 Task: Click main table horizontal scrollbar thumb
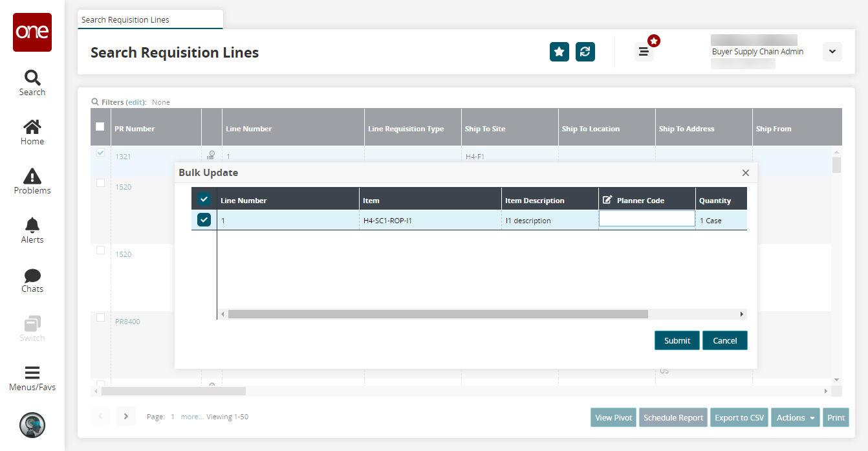click(173, 391)
